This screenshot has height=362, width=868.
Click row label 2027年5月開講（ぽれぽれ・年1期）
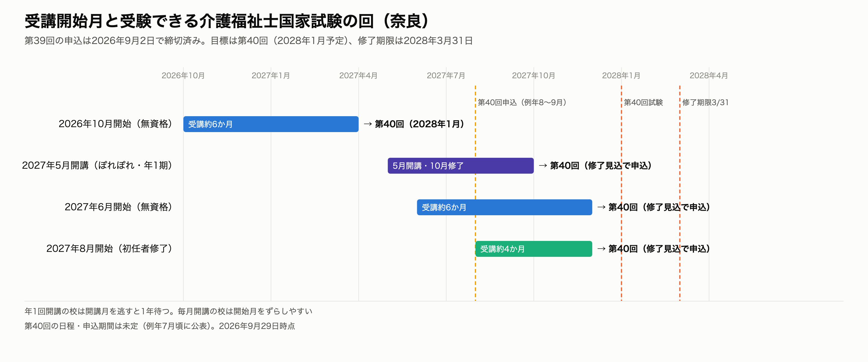[x=97, y=165]
